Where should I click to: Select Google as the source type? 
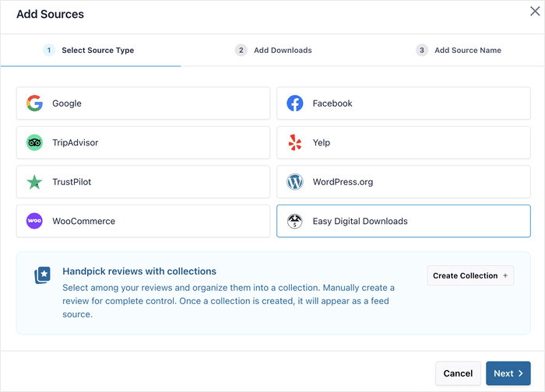[143, 103]
